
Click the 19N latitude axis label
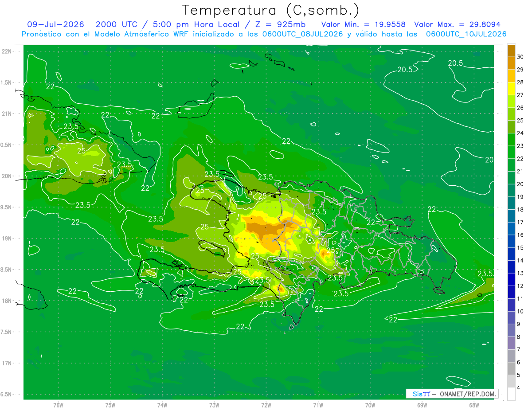coord(7,238)
